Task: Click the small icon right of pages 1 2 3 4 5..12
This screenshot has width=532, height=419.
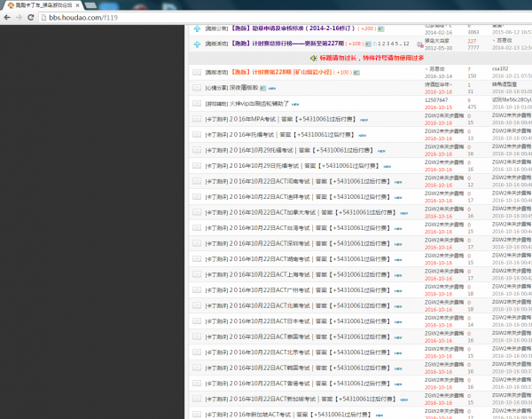Action: 420,44
